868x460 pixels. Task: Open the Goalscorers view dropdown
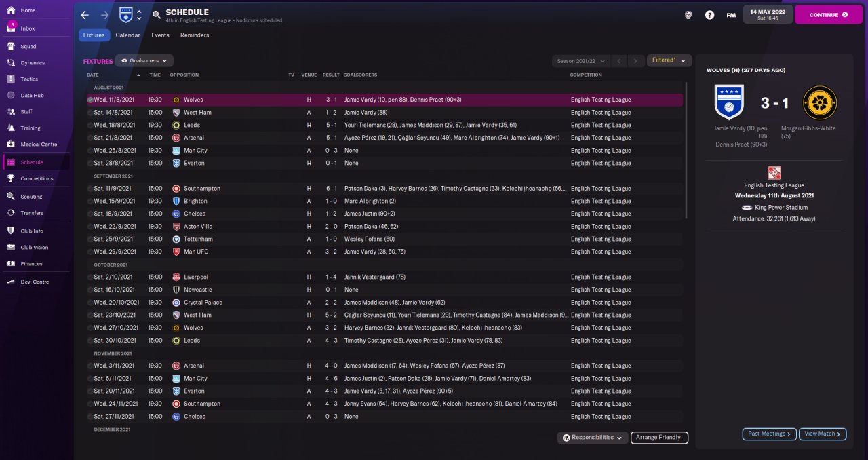144,60
